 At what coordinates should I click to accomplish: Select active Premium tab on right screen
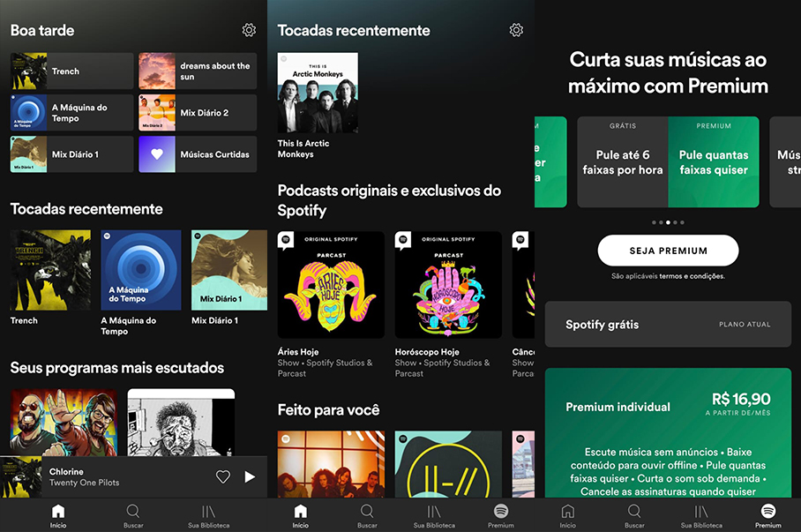pyautogui.click(x=768, y=515)
